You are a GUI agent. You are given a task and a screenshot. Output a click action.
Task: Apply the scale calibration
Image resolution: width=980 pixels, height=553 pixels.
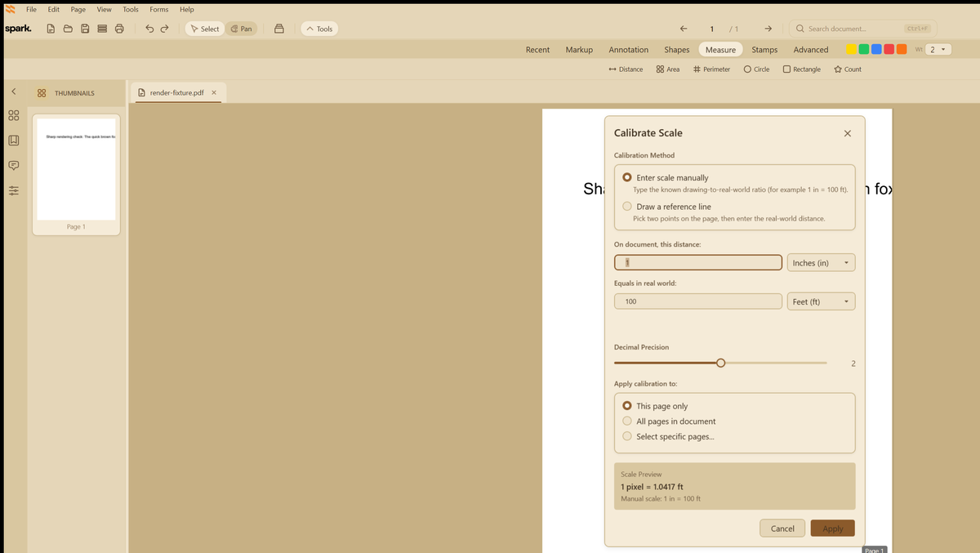[833, 528]
